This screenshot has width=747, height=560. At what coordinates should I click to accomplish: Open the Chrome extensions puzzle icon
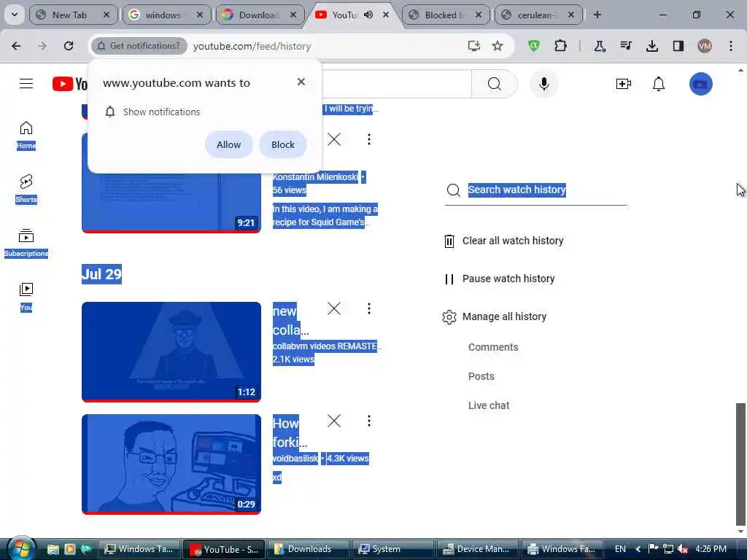pos(561,46)
